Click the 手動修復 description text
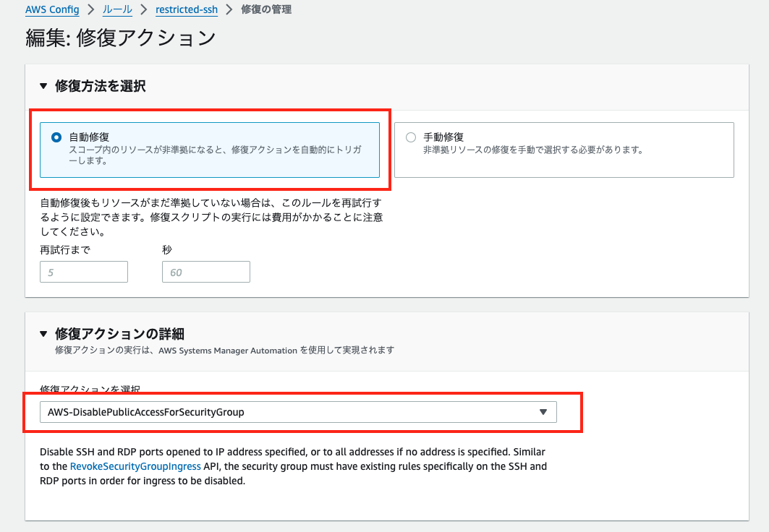Screen dimensions: 769x532 (x=534, y=150)
